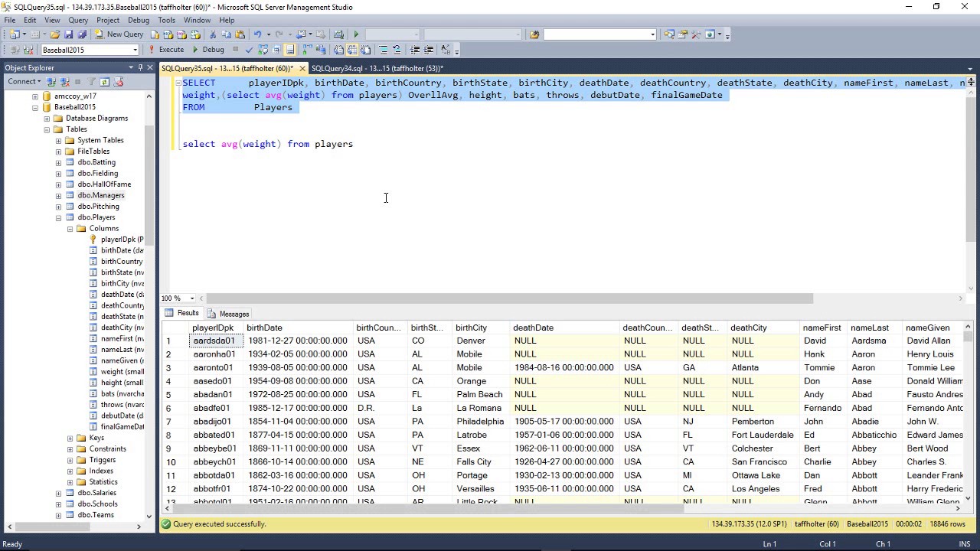
Task: Click the Cut scissors icon
Action: point(213,34)
